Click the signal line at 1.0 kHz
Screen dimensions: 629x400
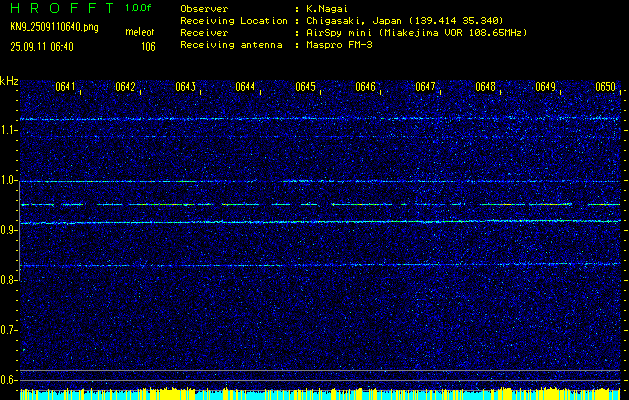(x=320, y=181)
